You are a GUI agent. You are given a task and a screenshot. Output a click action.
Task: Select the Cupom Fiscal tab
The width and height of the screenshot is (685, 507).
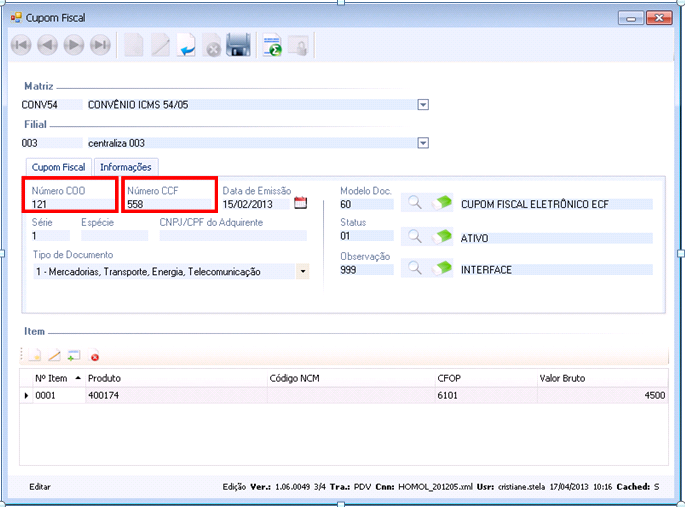click(x=59, y=167)
